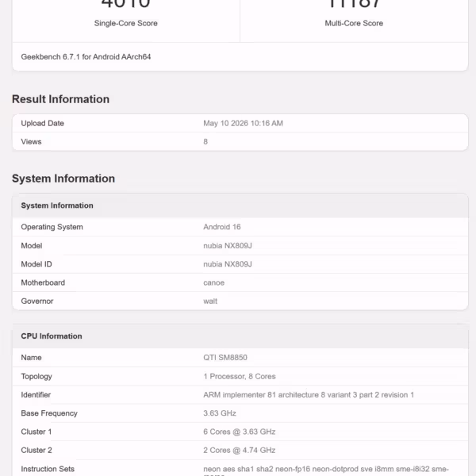
Task: Select the walt governor value
Action: click(x=210, y=301)
